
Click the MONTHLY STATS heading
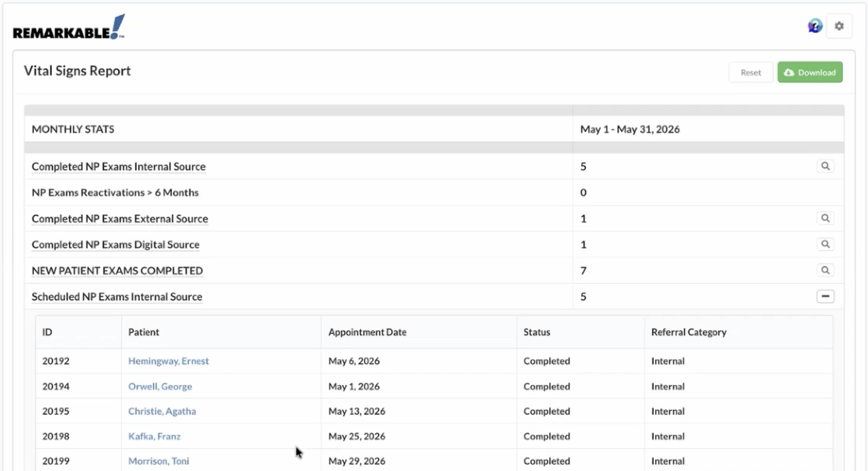click(x=73, y=129)
